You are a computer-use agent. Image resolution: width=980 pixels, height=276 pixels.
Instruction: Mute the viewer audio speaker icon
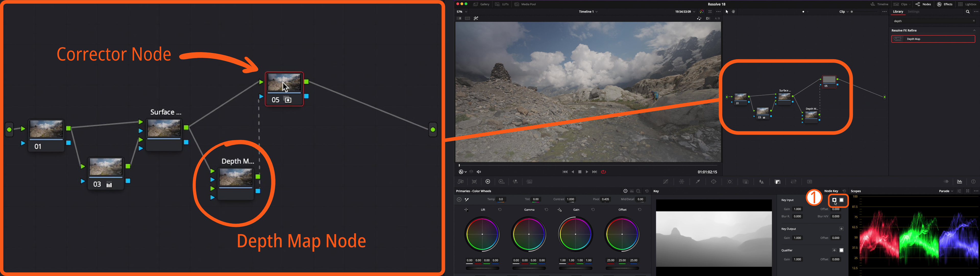pos(479,172)
